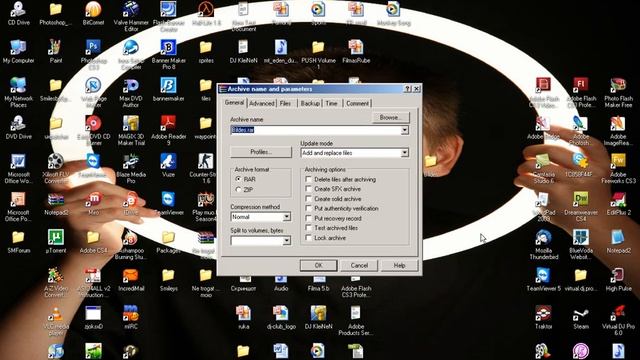
Task: Check Test archived files option
Action: tap(309, 228)
